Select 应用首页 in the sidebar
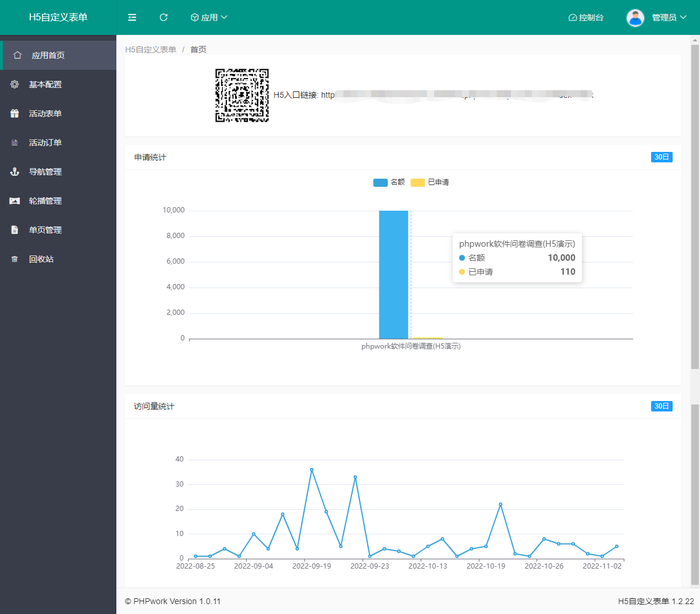This screenshot has height=614, width=700. click(x=58, y=55)
